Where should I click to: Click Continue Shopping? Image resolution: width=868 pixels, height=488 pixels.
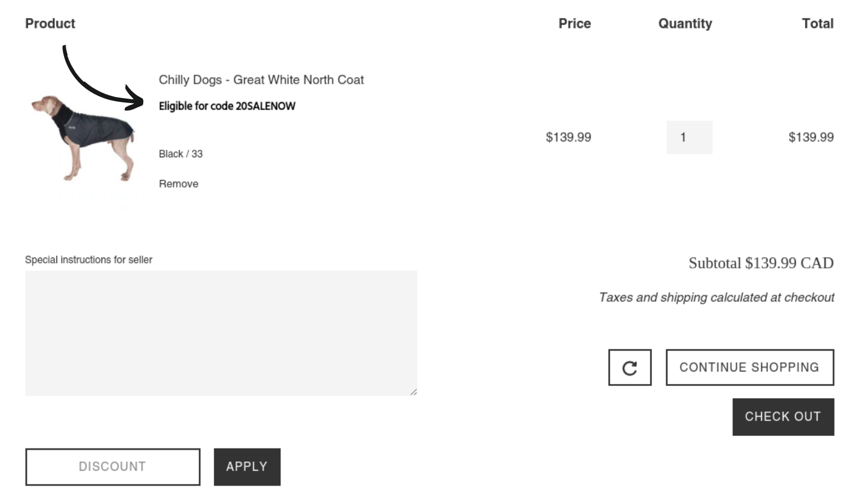click(750, 367)
